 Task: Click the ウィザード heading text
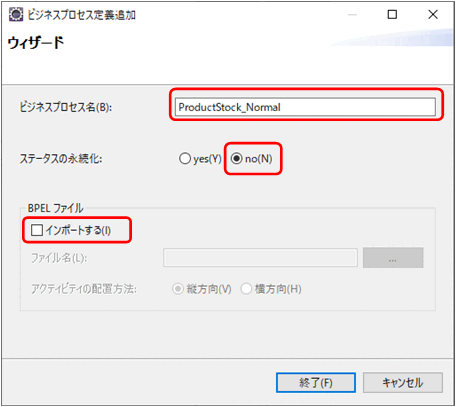pyautogui.click(x=36, y=43)
